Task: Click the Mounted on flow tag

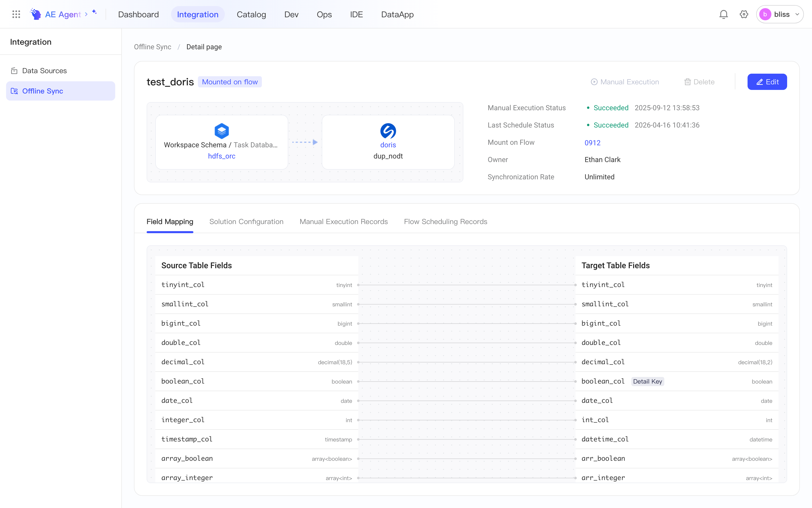Action: point(229,82)
